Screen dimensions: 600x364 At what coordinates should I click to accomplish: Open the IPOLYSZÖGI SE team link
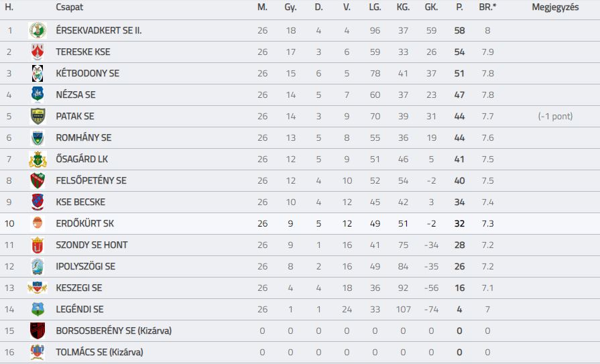coord(85,266)
